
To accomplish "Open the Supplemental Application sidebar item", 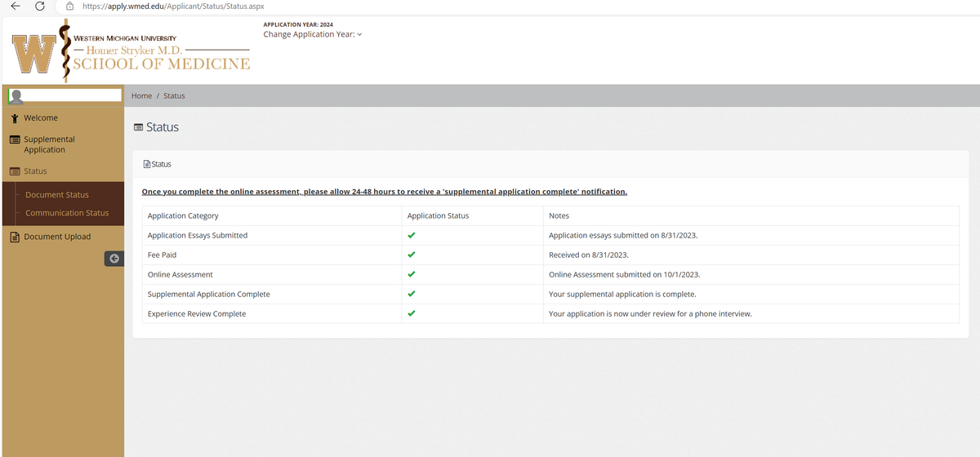I will tap(49, 144).
